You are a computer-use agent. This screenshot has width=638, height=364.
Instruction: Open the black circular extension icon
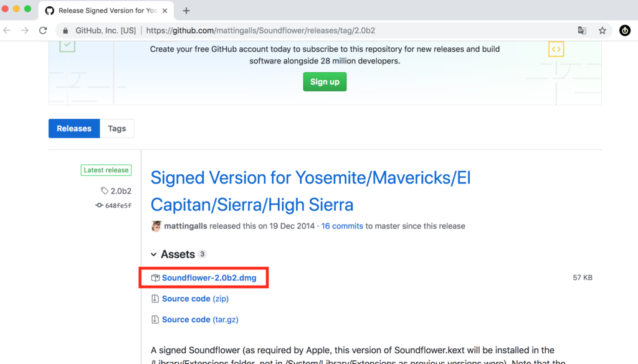point(624,30)
